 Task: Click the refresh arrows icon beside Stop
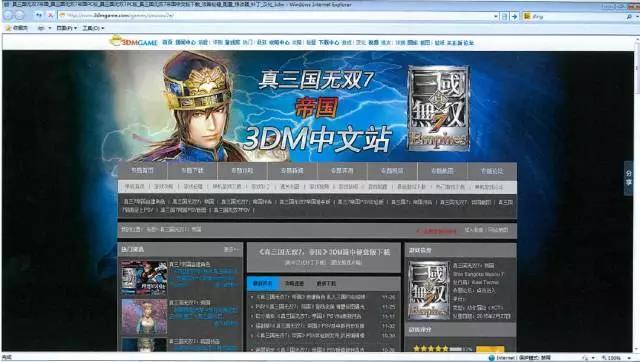tap(39, 15)
